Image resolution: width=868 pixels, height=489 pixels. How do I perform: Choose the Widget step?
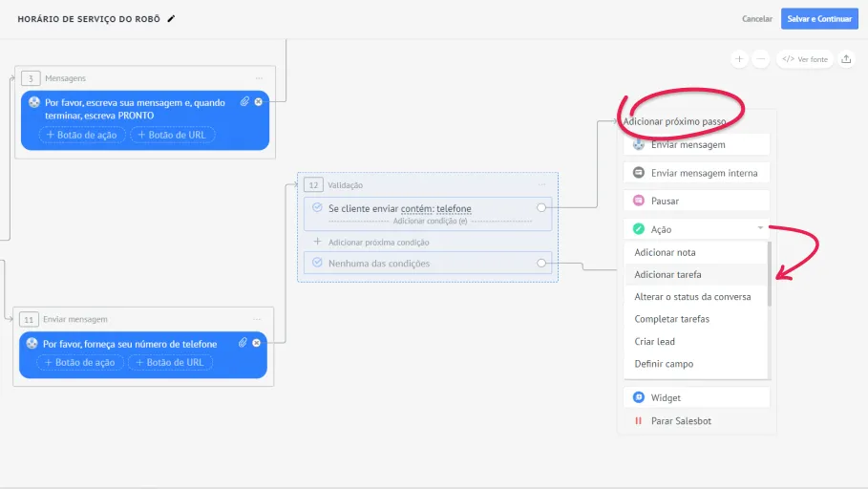tap(696, 397)
